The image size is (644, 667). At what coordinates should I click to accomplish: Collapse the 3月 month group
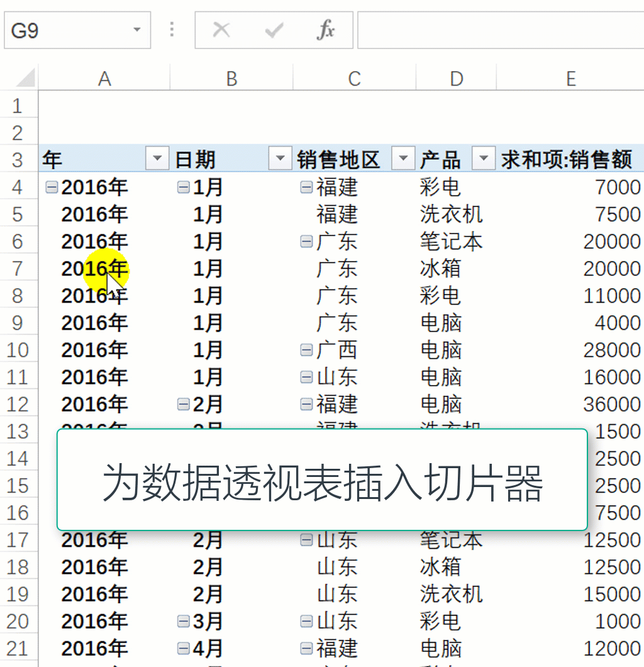(183, 622)
